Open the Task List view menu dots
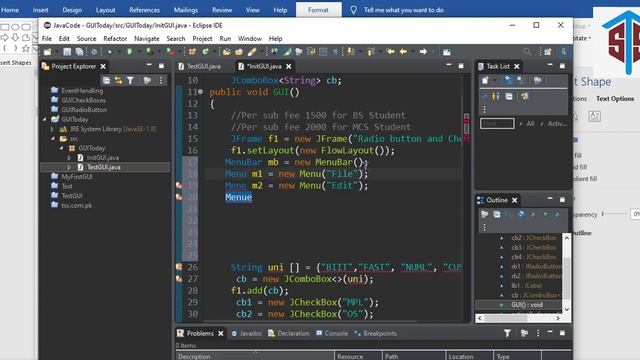 pyautogui.click(x=484, y=109)
